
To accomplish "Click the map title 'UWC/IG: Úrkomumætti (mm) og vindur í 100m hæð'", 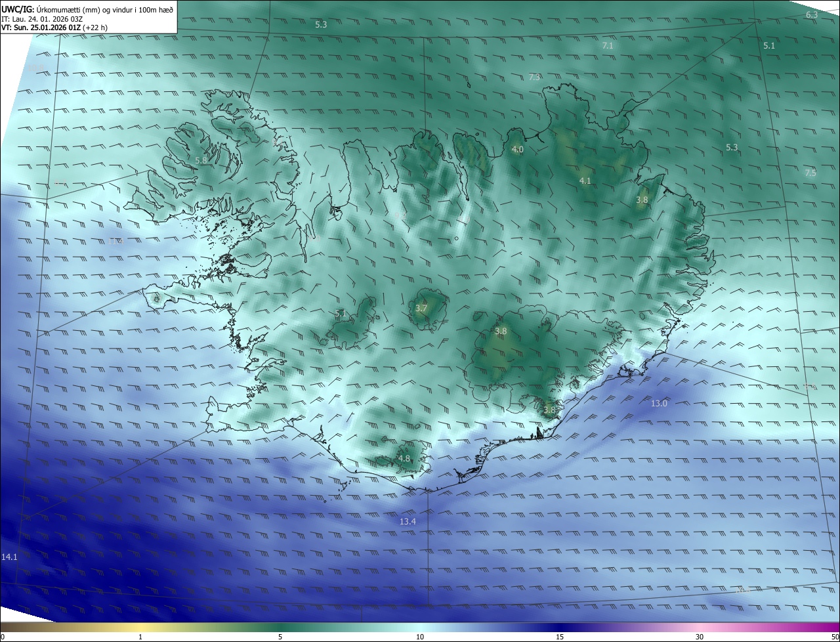I will (87, 9).
